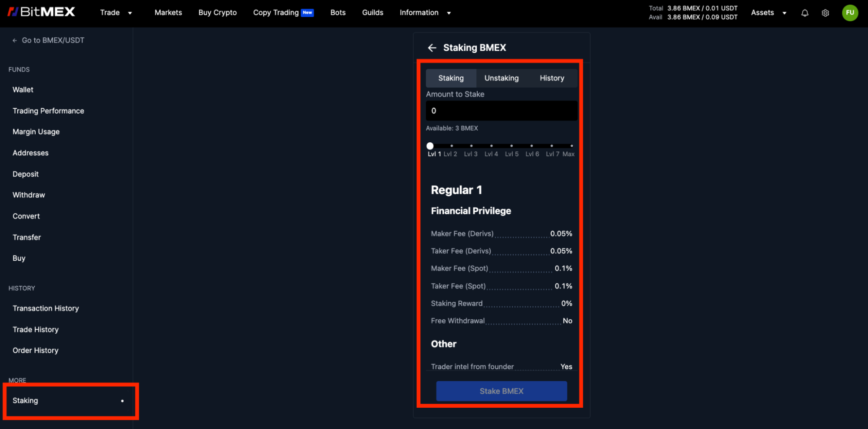The width and height of the screenshot is (868, 429).
Task: Click the Available: 3 BMEX text
Action: point(452,128)
